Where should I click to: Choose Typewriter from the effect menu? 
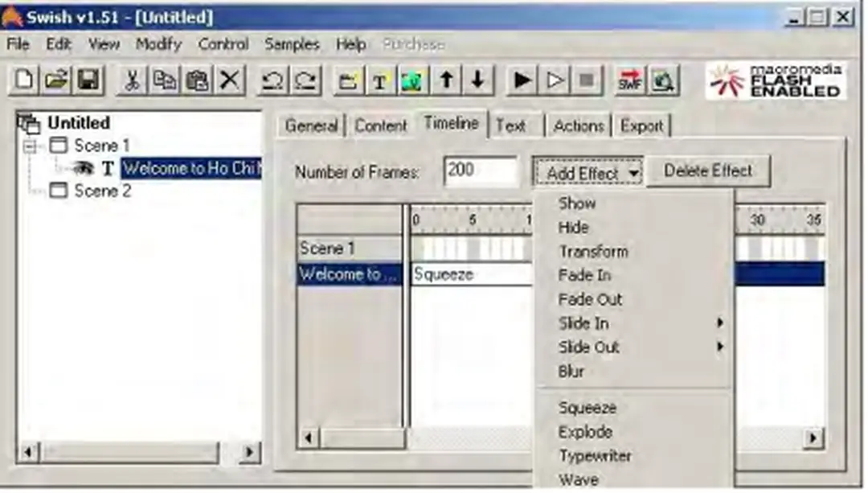pyautogui.click(x=595, y=456)
